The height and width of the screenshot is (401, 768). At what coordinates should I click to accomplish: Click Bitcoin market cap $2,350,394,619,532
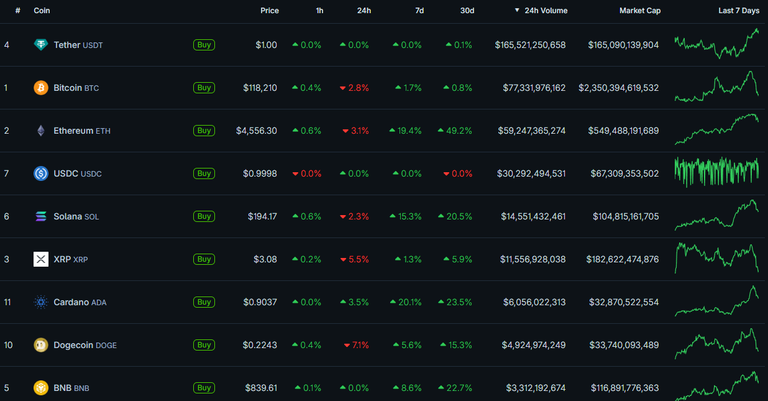619,88
